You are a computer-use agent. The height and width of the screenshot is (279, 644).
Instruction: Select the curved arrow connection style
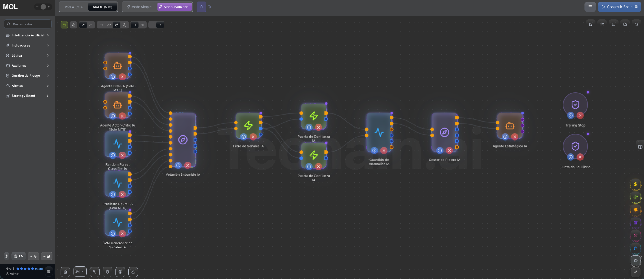point(116,25)
